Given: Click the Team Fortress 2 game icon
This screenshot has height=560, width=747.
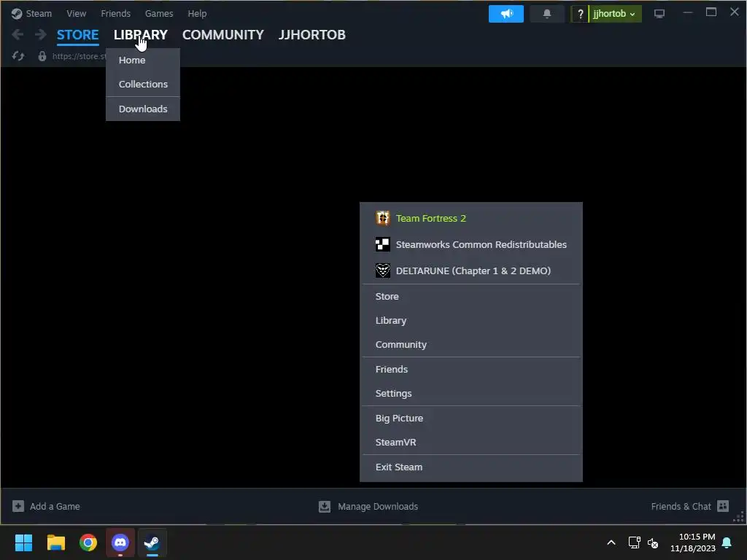Looking at the screenshot, I should (382, 218).
